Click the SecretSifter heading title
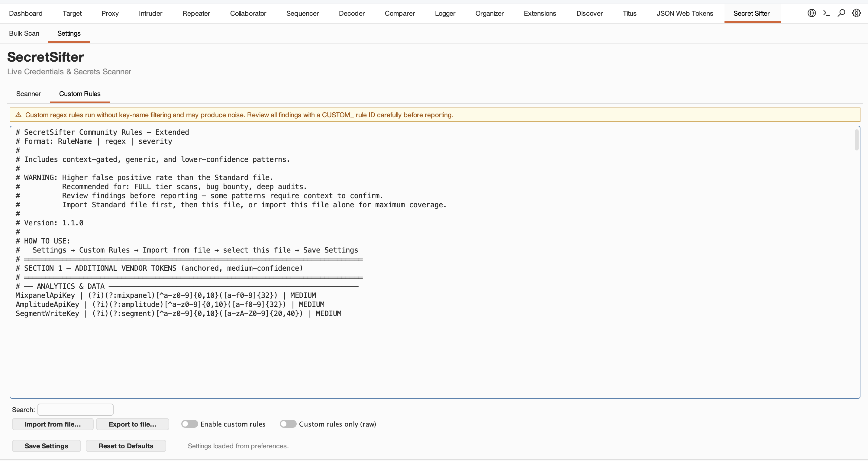 point(46,57)
